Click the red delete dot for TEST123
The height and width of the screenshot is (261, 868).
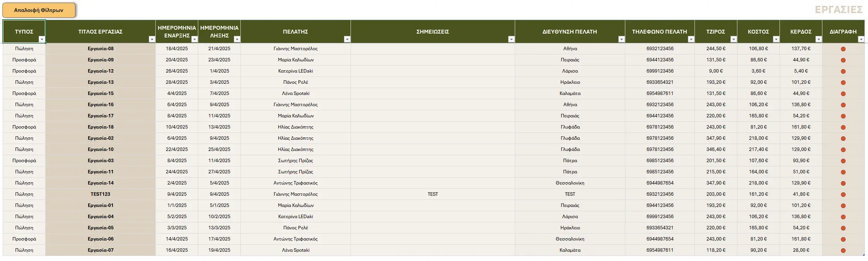(x=843, y=195)
